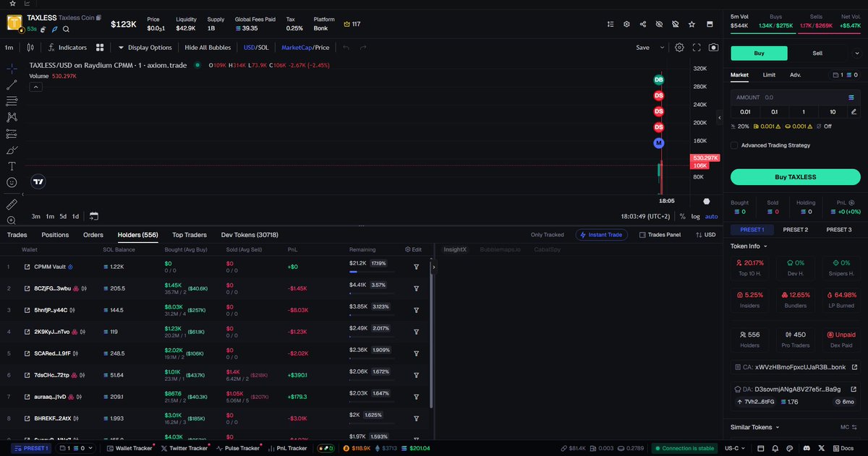Open the Trades Panel button

[659, 235]
